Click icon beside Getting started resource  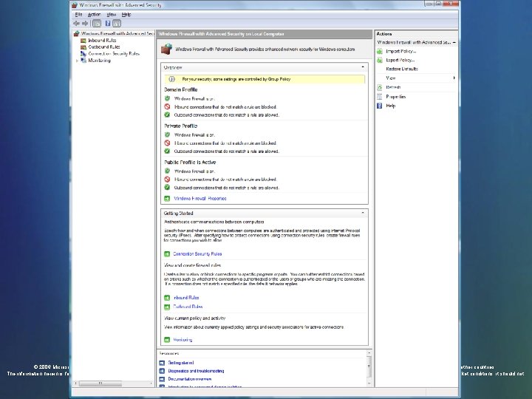(x=162, y=363)
